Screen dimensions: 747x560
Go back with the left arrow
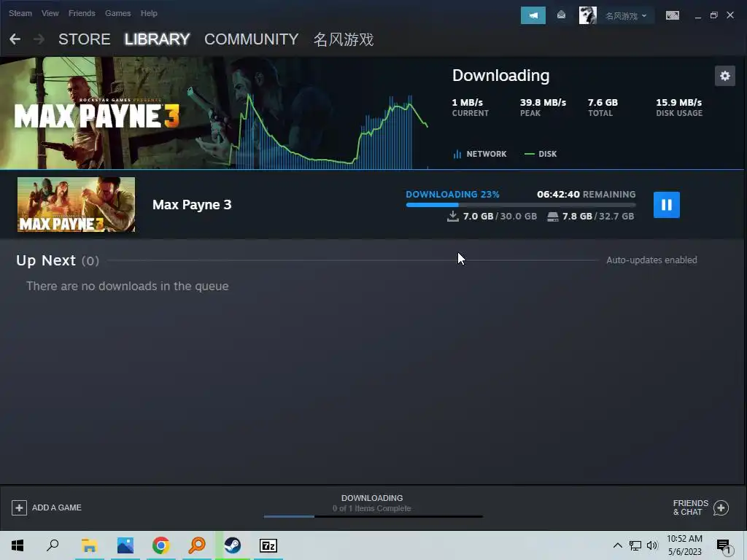point(15,39)
